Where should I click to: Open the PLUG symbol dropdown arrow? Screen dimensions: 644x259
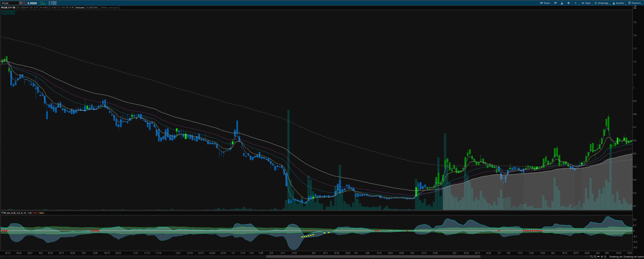click(21, 3)
